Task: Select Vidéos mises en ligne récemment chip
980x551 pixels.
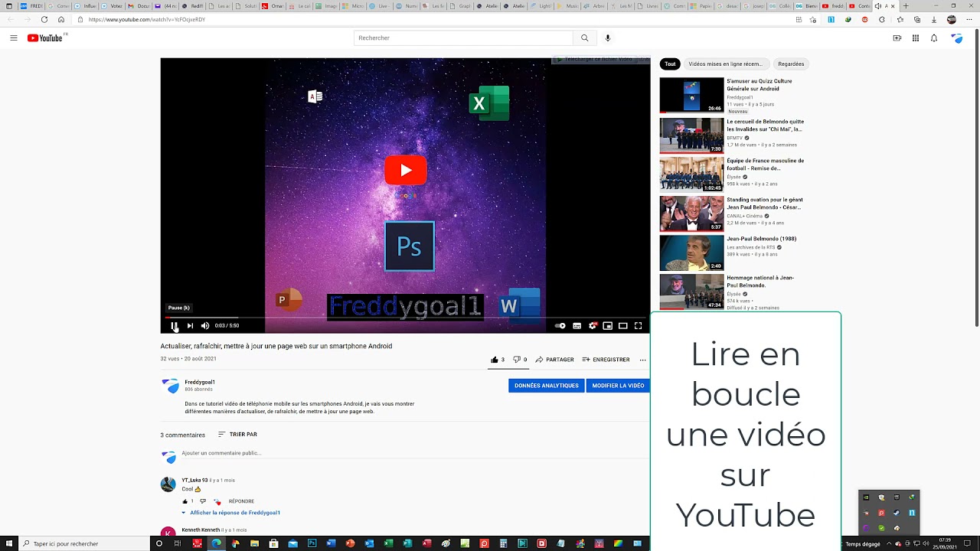Action: [x=725, y=64]
